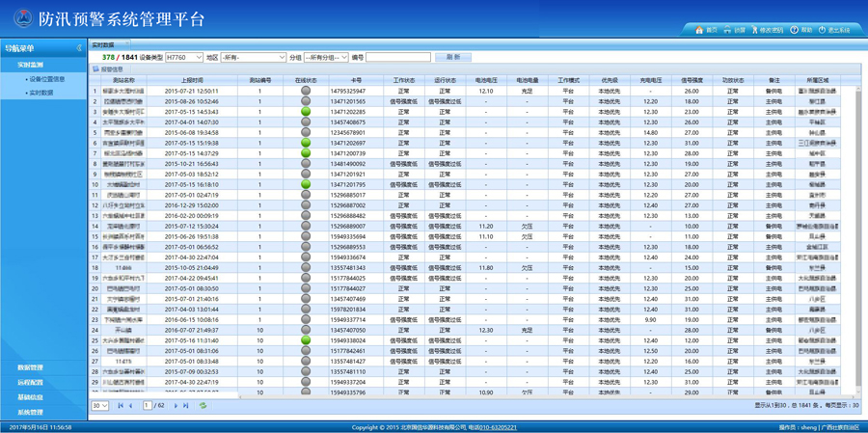This screenshot has width=868, height=433.
Task: Click online status dot for card 13471202285
Action: [306, 112]
